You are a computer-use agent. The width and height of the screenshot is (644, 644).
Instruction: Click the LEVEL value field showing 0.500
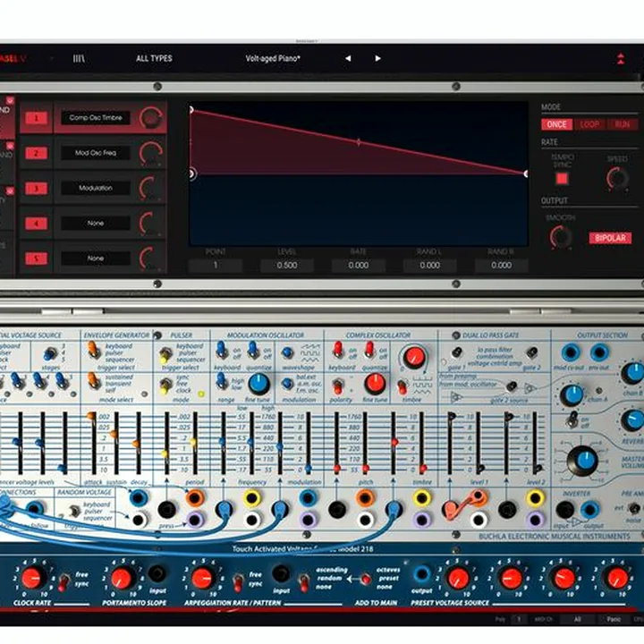(287, 266)
